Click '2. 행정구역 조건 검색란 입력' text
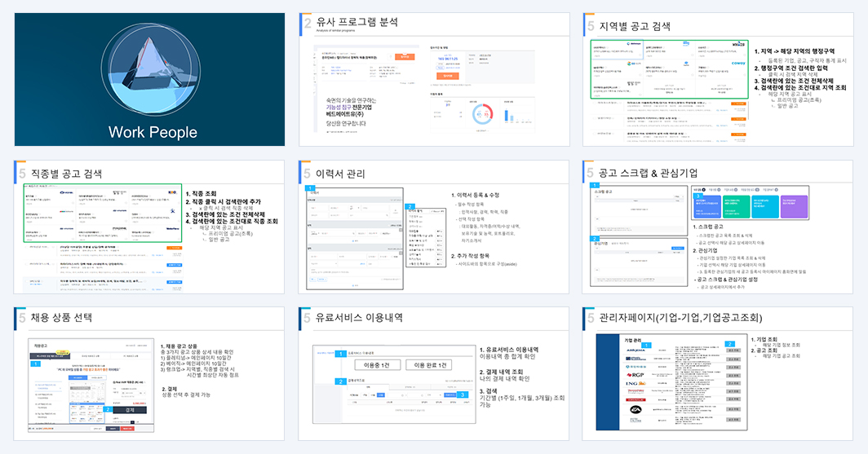 pyautogui.click(x=791, y=68)
